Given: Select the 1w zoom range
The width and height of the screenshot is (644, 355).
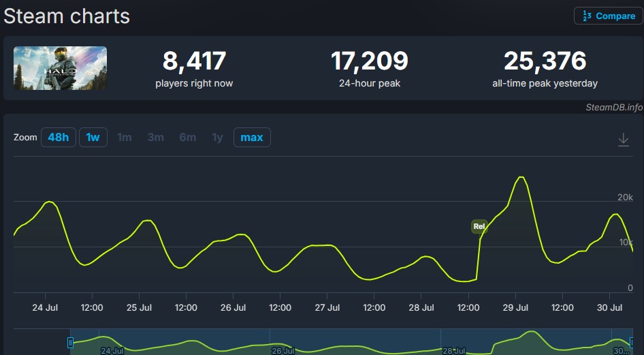Looking at the screenshot, I should click(x=93, y=137).
